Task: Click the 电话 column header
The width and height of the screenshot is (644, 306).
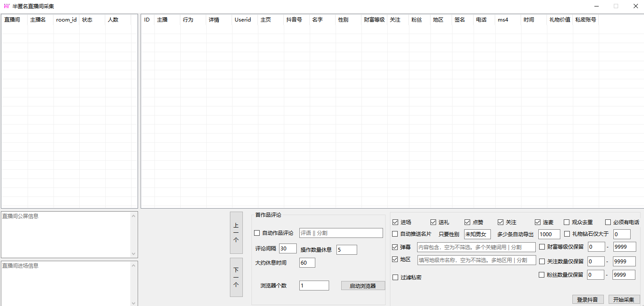Action: 484,20
